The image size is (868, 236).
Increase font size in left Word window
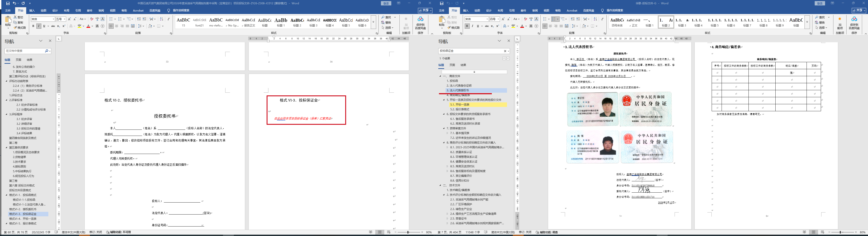[x=69, y=19]
